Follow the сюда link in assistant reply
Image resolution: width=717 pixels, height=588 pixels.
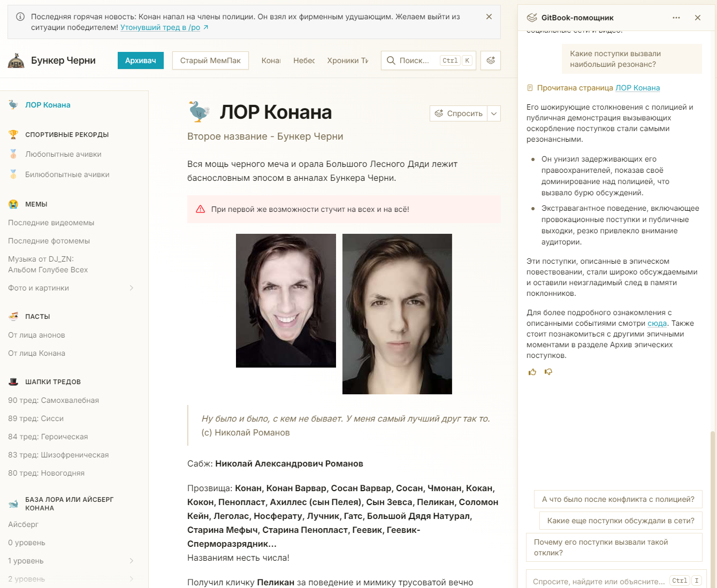657,323
